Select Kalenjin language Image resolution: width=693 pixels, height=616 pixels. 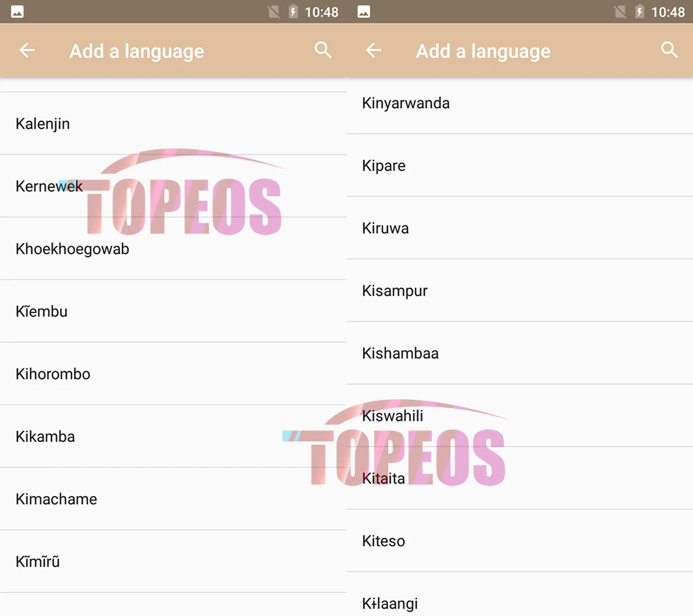point(173,123)
